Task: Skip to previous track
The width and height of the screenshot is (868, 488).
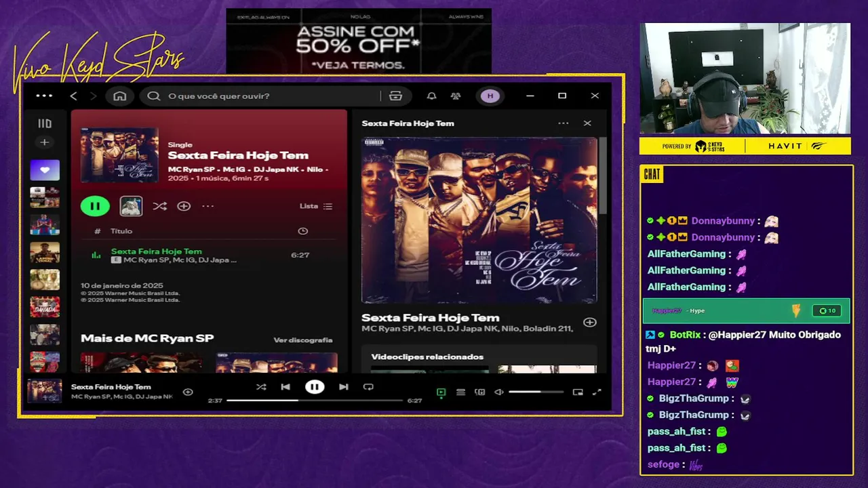Action: 285,387
